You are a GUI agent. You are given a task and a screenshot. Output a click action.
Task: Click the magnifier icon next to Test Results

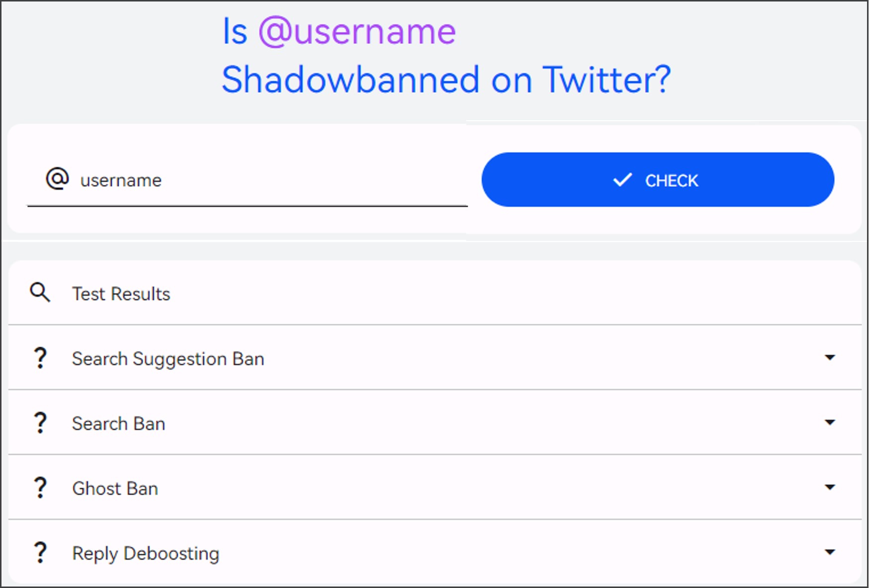40,293
